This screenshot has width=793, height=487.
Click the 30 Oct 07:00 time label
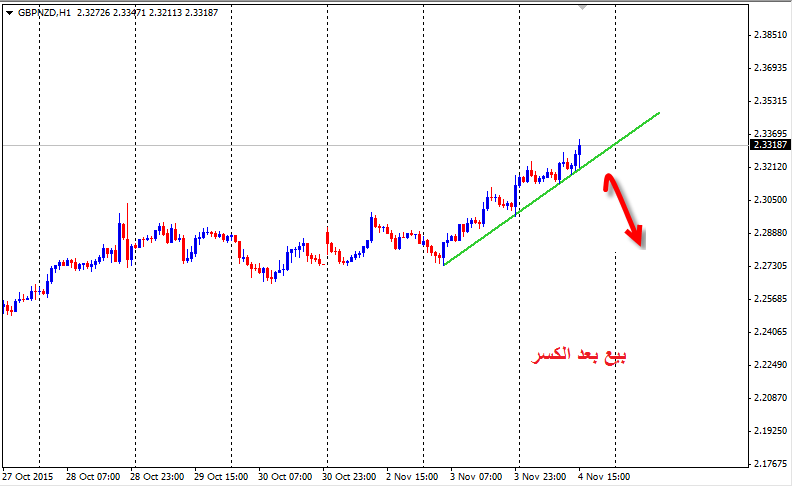(285, 476)
